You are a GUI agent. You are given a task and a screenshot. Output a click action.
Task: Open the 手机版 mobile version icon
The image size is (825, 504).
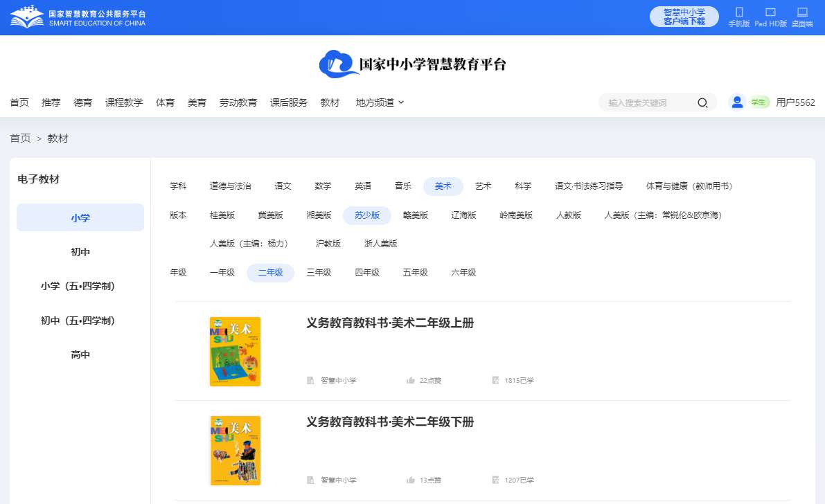click(x=738, y=17)
